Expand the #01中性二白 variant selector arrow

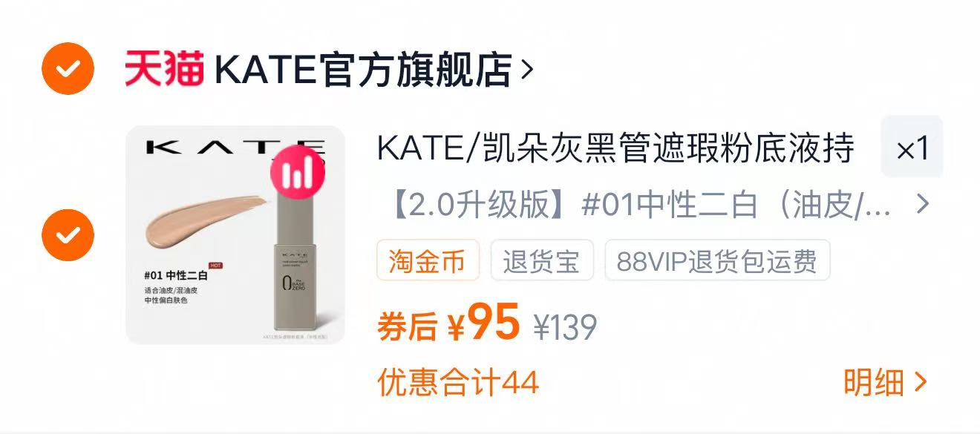922,204
